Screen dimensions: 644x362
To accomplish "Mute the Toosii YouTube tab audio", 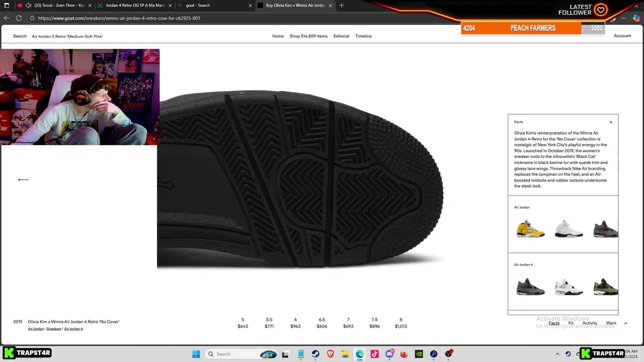I will pyautogui.click(x=28, y=6).
